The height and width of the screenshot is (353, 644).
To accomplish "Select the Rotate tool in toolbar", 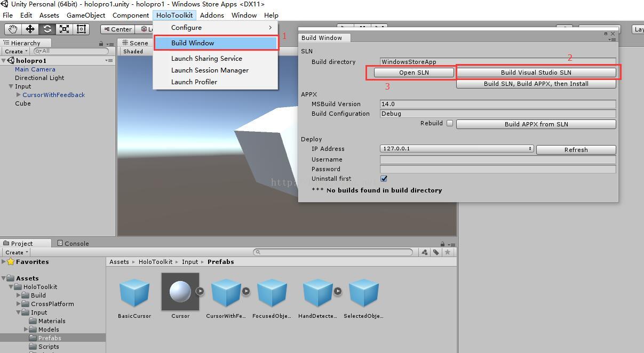I will tap(47, 29).
